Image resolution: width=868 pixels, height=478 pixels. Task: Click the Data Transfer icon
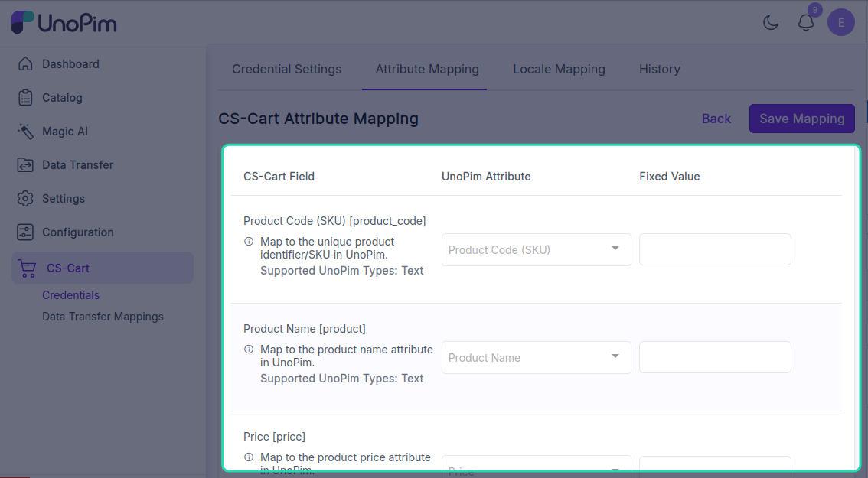25,165
